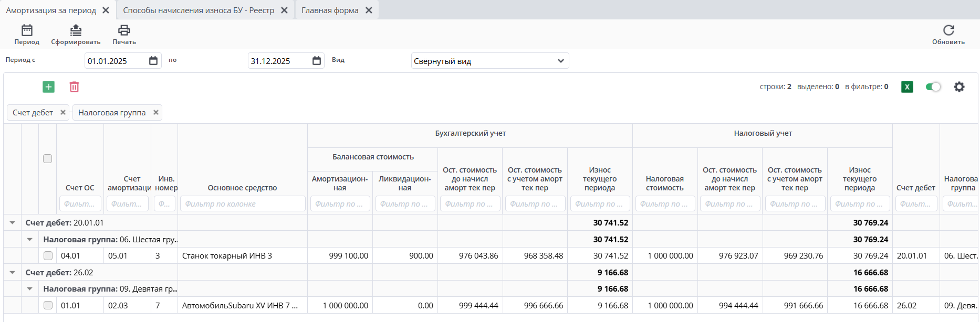Collapse Налоговая группа: 09. Девятая group
Screen dimensions: 980x322
point(30,289)
